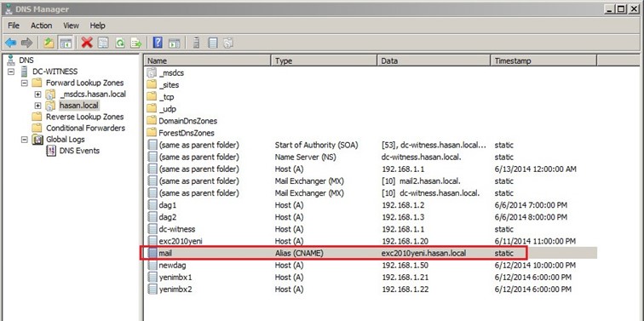644x321 pixels.
Task: Open Help with the blue question mark icon
Action: (158, 43)
